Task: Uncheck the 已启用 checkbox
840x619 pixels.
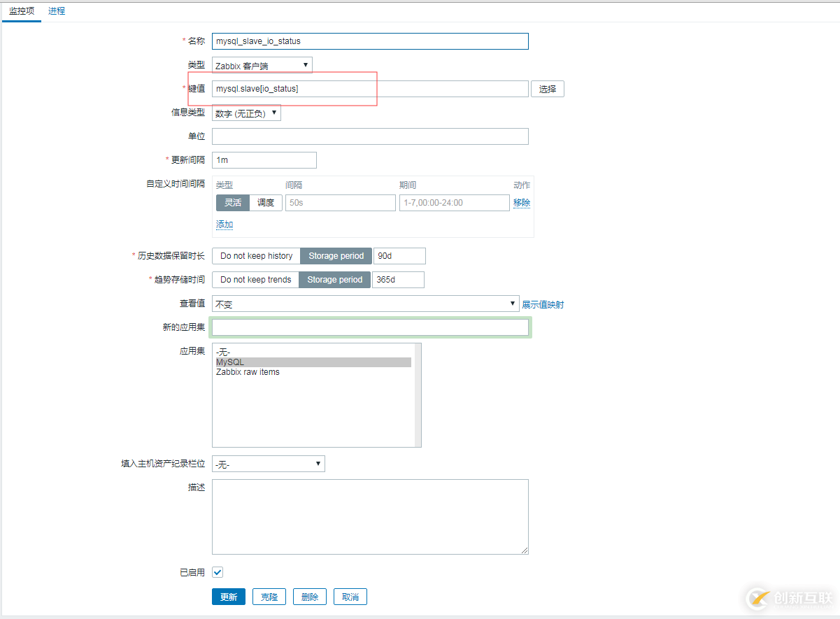Action: coord(217,571)
